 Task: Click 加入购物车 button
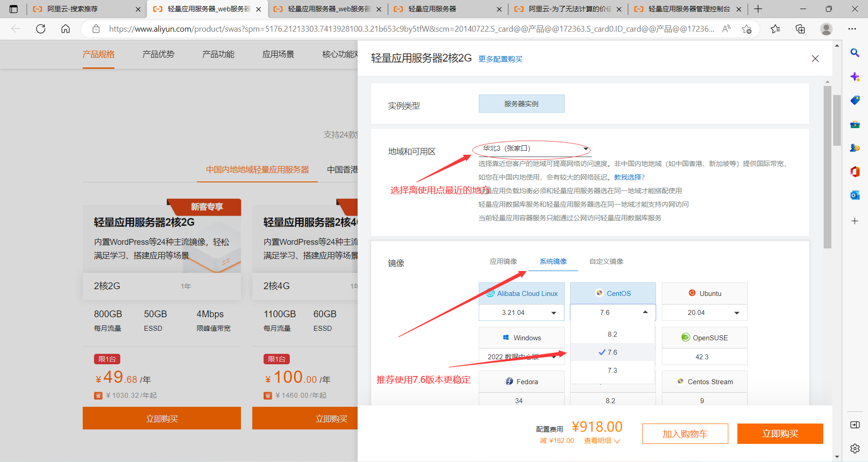(685, 434)
